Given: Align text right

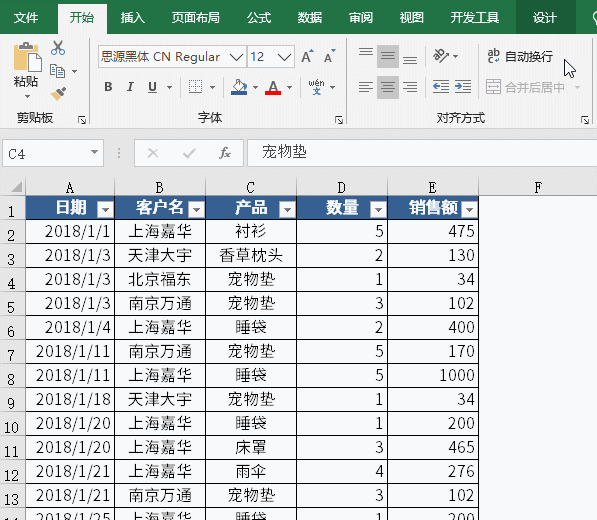Looking at the screenshot, I should (410, 87).
